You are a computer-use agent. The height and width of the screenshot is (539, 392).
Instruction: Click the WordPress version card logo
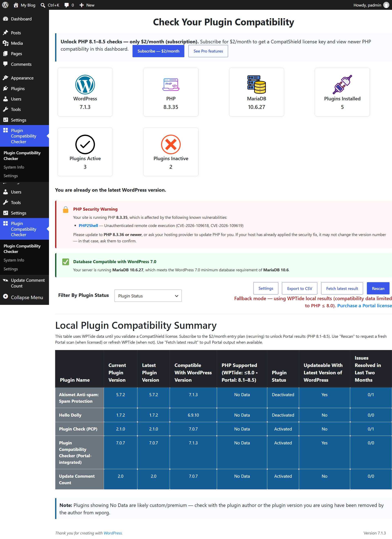[x=85, y=85]
